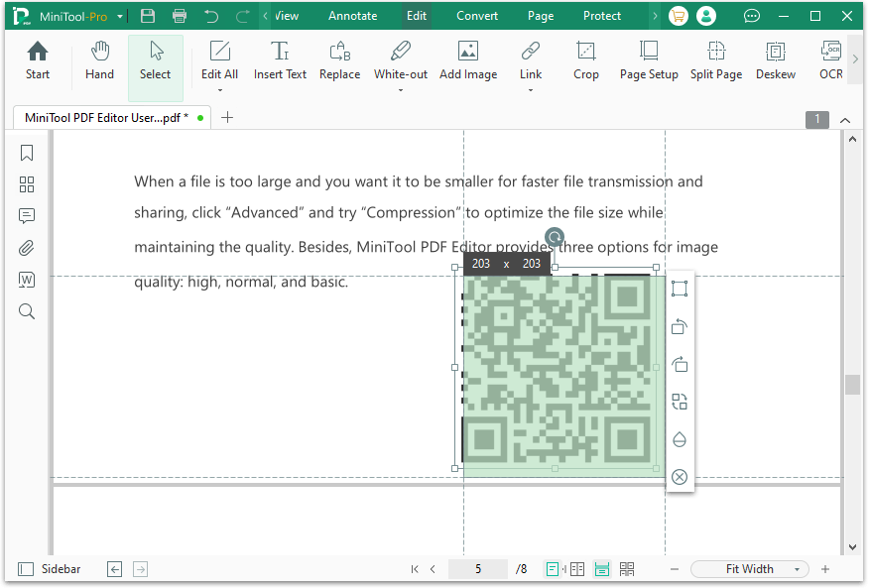This screenshot has width=869, height=588.
Task: Open the Convert tab
Action: [476, 16]
